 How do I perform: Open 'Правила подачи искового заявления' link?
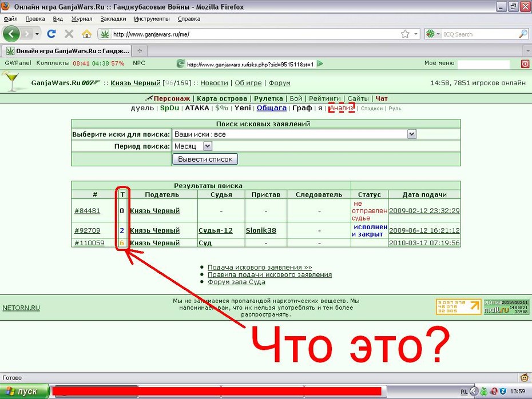click(270, 274)
